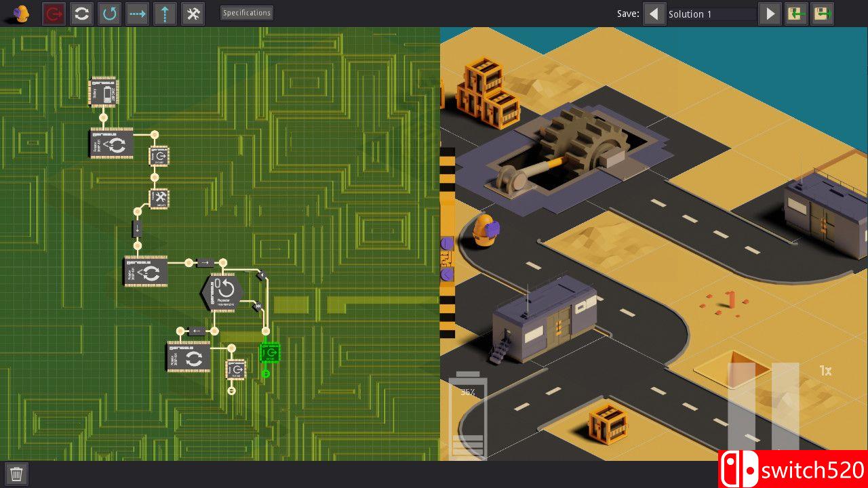This screenshot has height=488, width=868.
Task: Go to the next save slot
Action: [770, 14]
